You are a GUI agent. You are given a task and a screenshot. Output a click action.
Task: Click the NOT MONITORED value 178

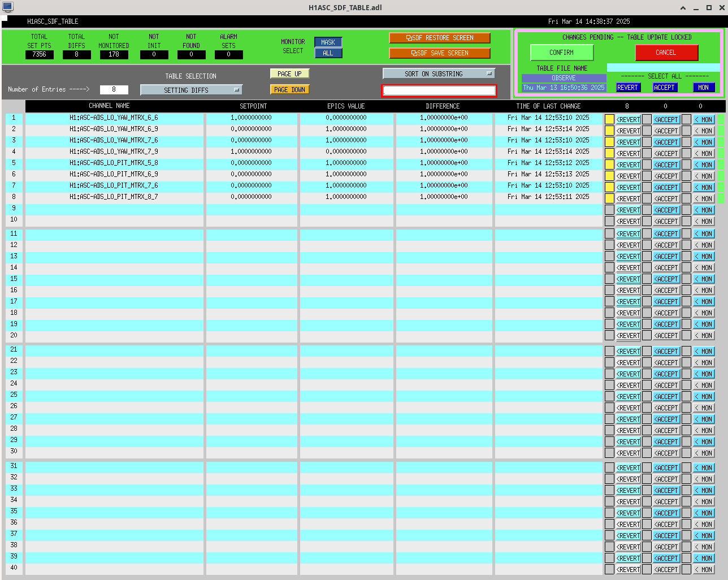(114, 55)
